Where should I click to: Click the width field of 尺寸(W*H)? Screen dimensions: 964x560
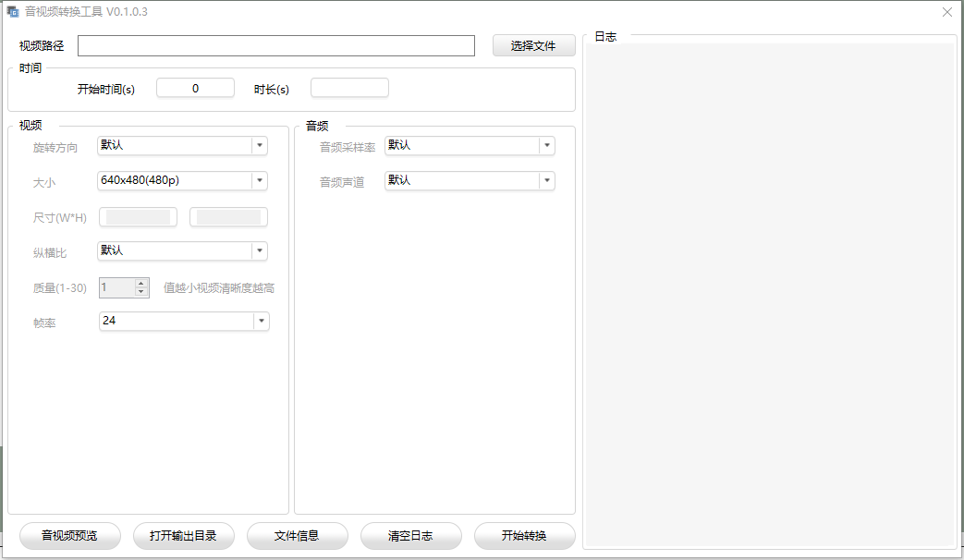coord(139,217)
